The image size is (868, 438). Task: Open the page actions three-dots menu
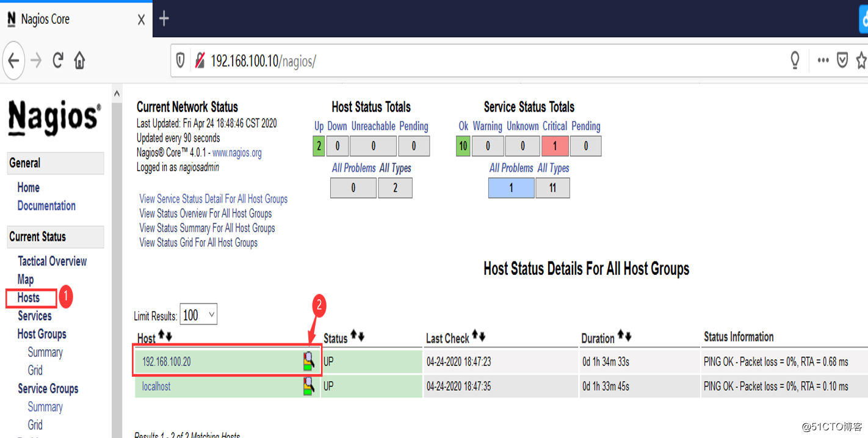click(823, 60)
